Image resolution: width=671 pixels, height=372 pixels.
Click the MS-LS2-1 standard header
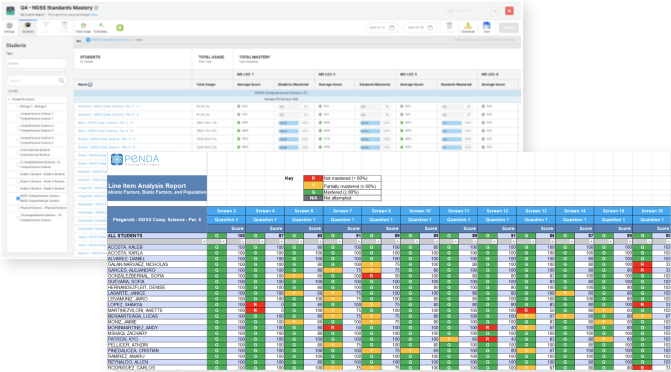(x=245, y=74)
